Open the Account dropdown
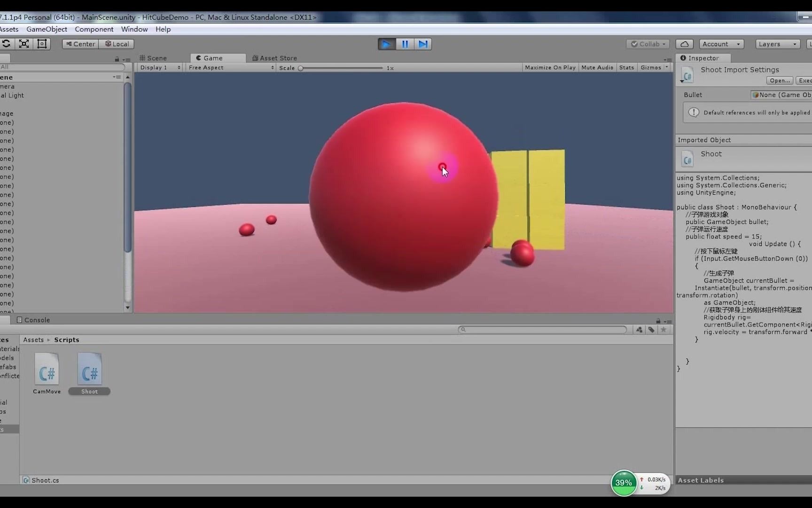Screen dimensions: 812x508 721,44
